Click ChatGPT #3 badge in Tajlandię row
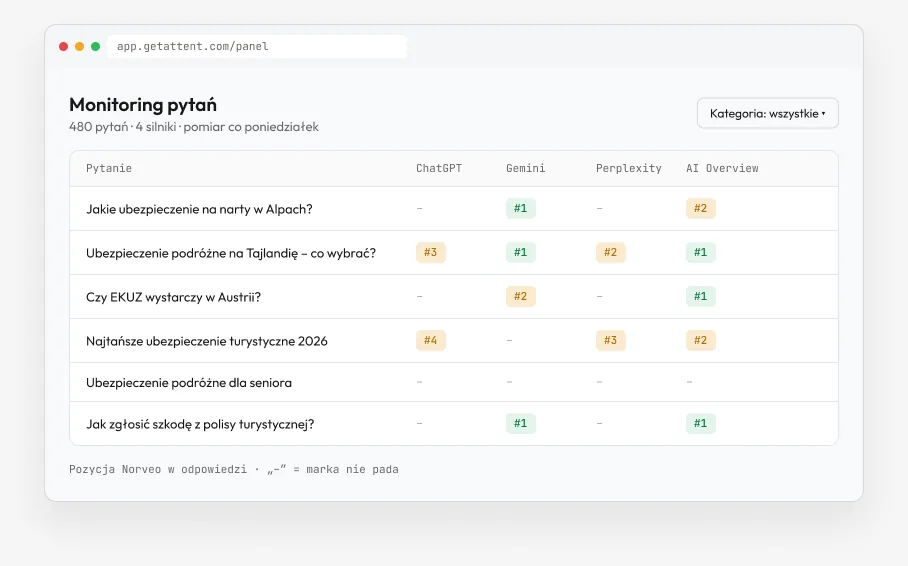 point(430,252)
